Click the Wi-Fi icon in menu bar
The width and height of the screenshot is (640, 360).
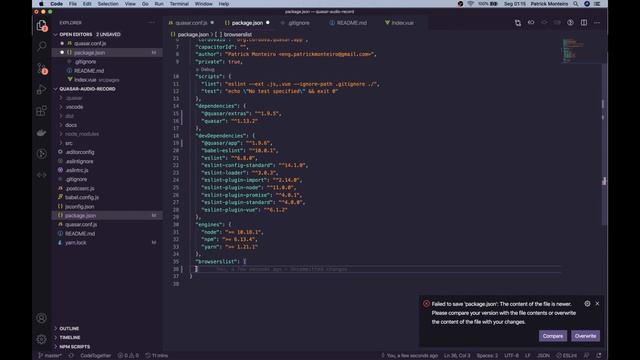pos(470,4)
